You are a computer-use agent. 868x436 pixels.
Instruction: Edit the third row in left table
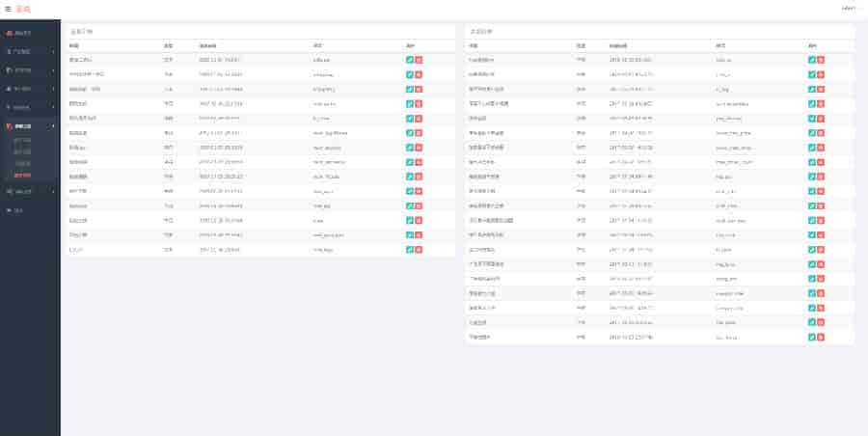click(410, 89)
